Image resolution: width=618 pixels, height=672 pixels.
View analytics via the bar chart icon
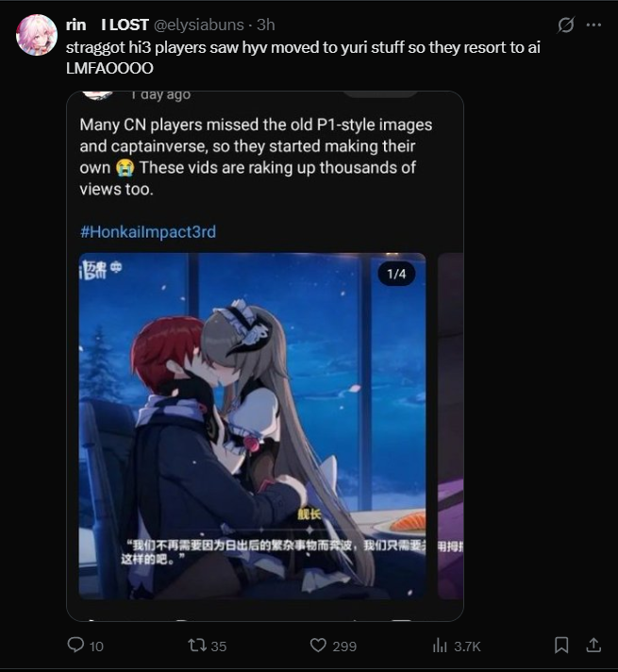pyautogui.click(x=440, y=645)
